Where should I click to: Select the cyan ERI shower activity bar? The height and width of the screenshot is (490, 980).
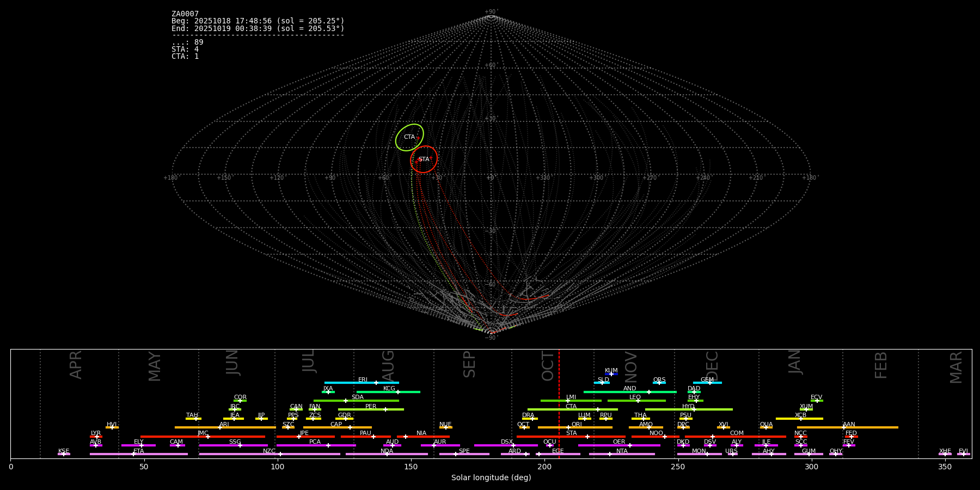(362, 383)
